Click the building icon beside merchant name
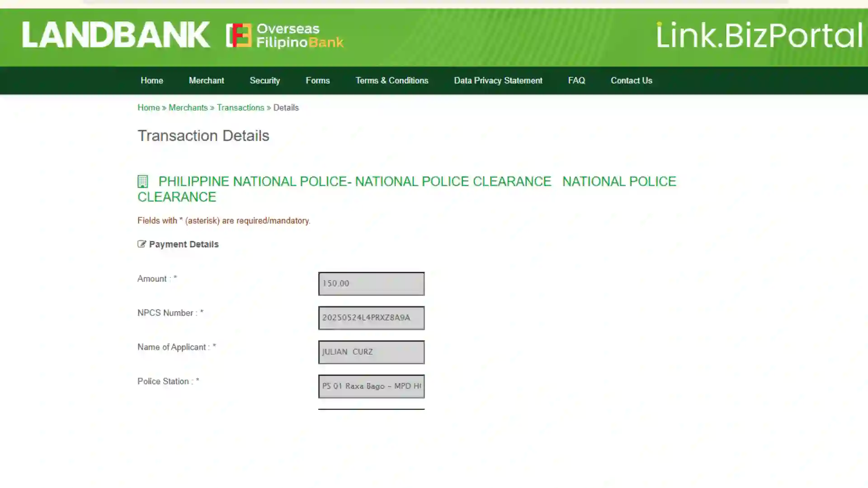 coord(142,182)
